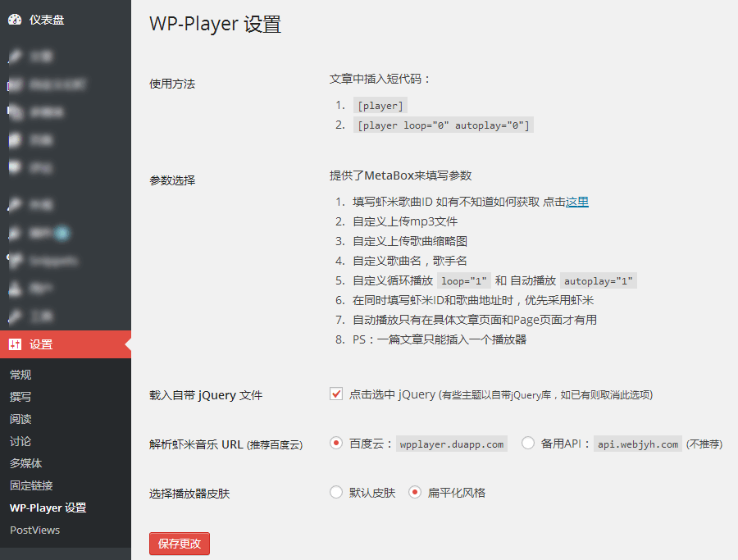This screenshot has height=560, width=738.
Task: Open the 多媒体 settings submenu
Action: pyautogui.click(x=26, y=463)
